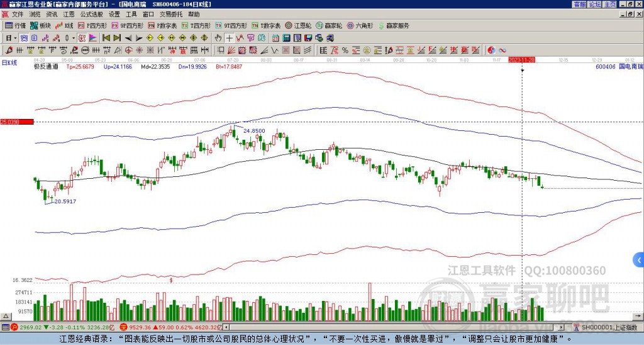Image resolution: width=644 pixels, height=345 pixels.
Task: Open the 板块 sector view
Action: coord(40,25)
